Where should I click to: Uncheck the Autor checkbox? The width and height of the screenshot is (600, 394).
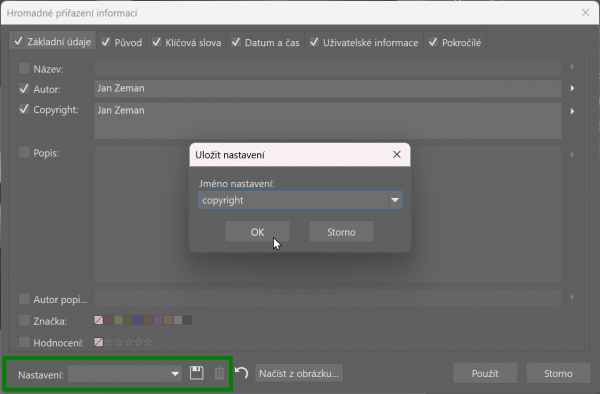(24, 89)
